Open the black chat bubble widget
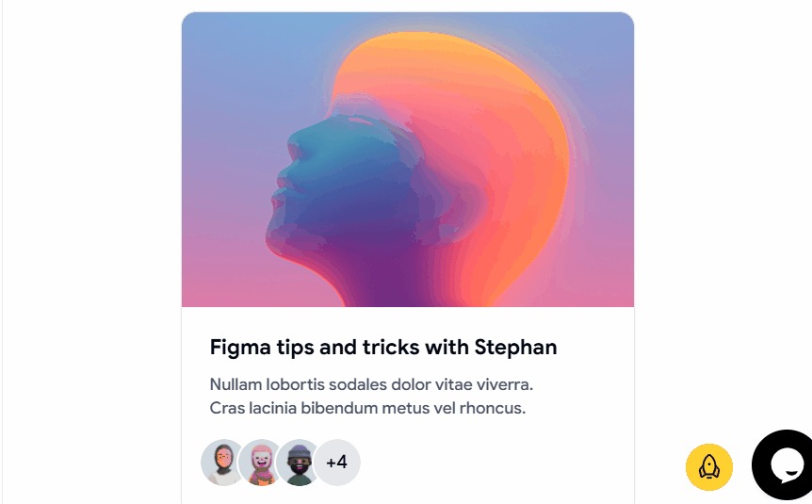 [x=785, y=465]
